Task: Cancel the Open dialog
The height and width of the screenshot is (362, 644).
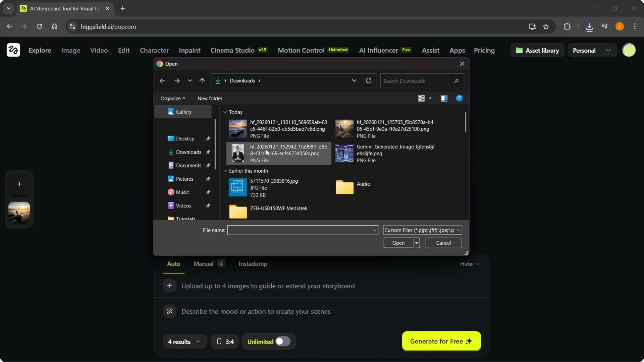Action: click(443, 243)
